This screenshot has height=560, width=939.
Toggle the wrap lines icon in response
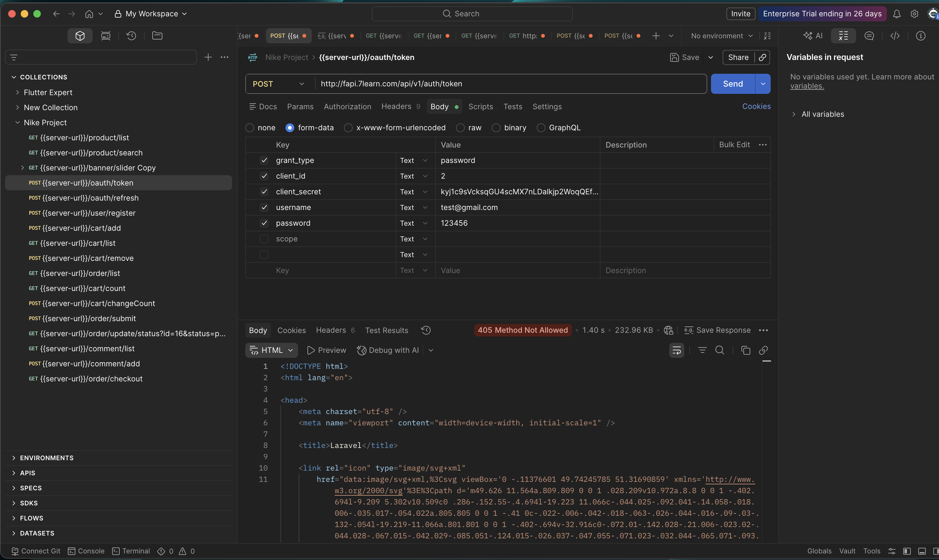(x=676, y=350)
